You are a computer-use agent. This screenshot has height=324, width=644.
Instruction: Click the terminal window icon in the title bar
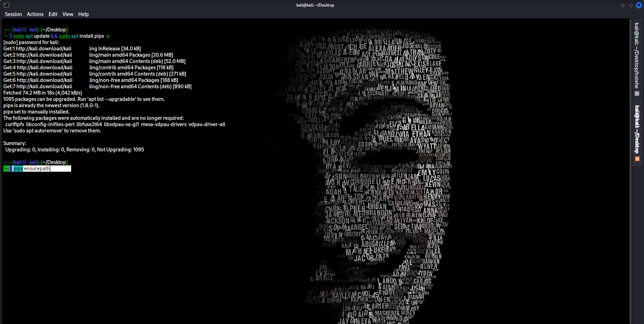click(x=6, y=5)
